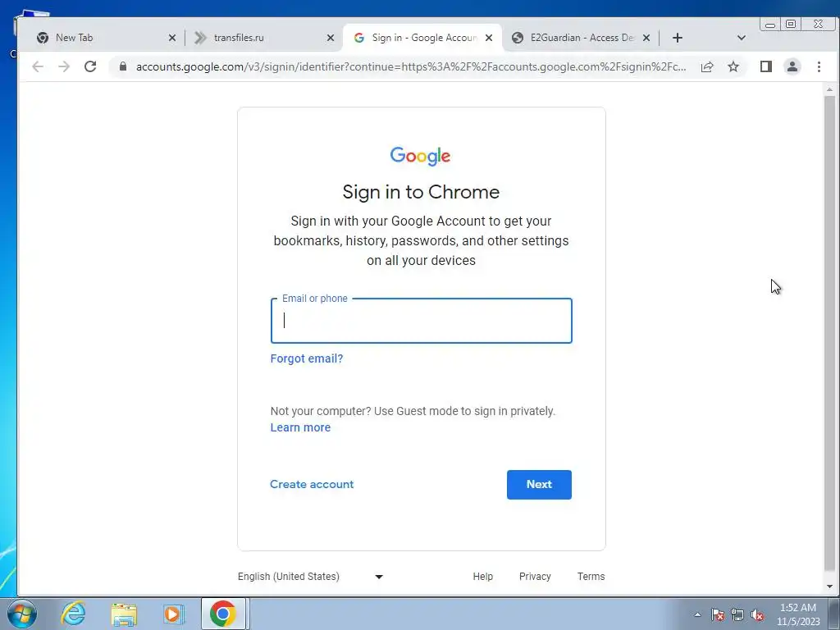Open the Chrome profile avatar icon
The width and height of the screenshot is (840, 630).
(792, 66)
